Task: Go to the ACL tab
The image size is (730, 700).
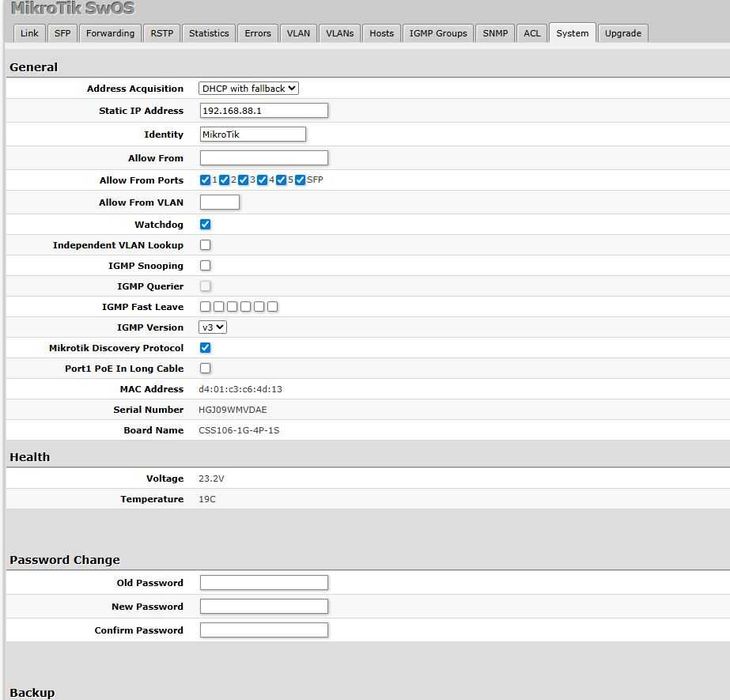Action: tap(532, 34)
